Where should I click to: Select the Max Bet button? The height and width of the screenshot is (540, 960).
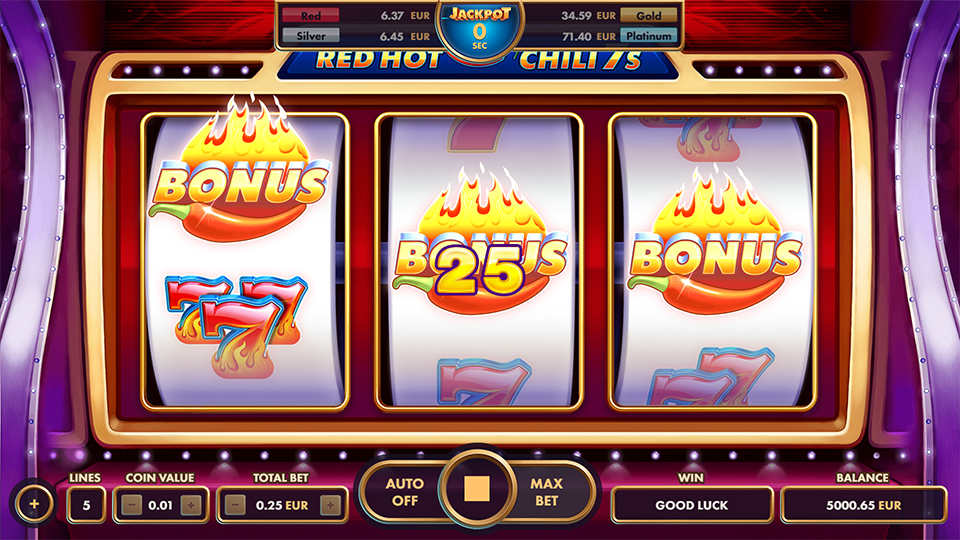tap(546, 492)
